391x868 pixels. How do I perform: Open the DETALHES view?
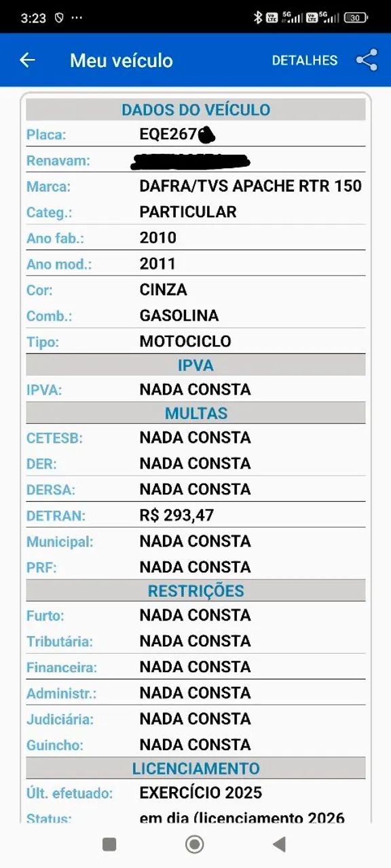click(x=304, y=60)
